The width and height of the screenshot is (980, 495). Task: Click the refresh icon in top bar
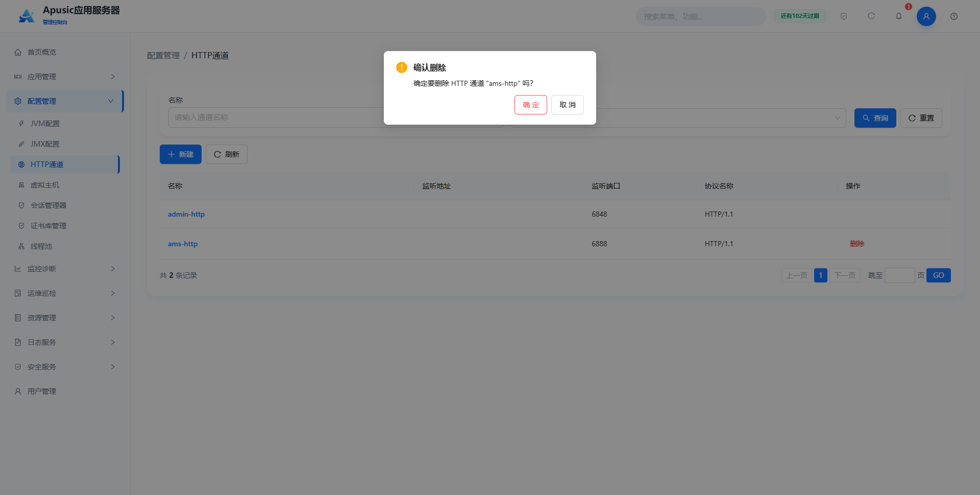click(871, 16)
